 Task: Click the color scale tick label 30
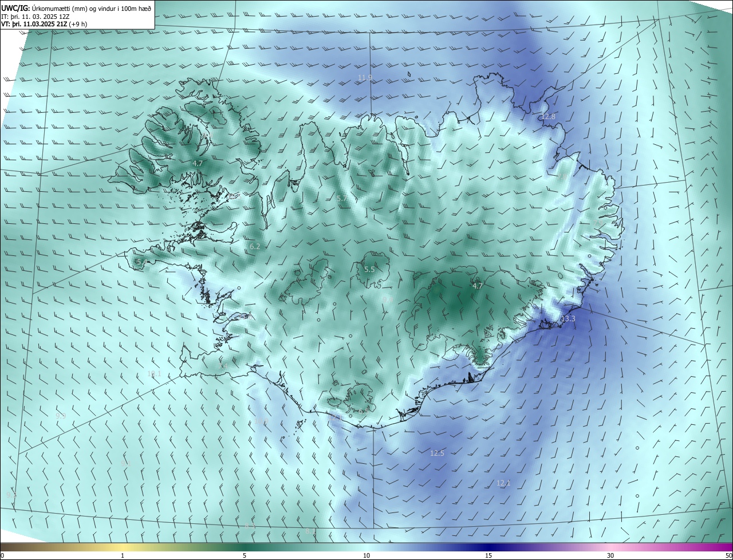tap(610, 555)
